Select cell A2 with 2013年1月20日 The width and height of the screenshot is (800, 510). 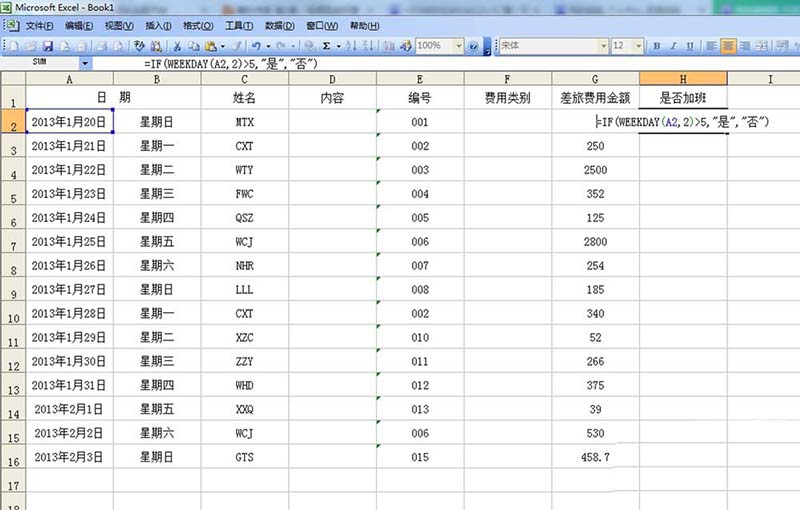(x=69, y=122)
